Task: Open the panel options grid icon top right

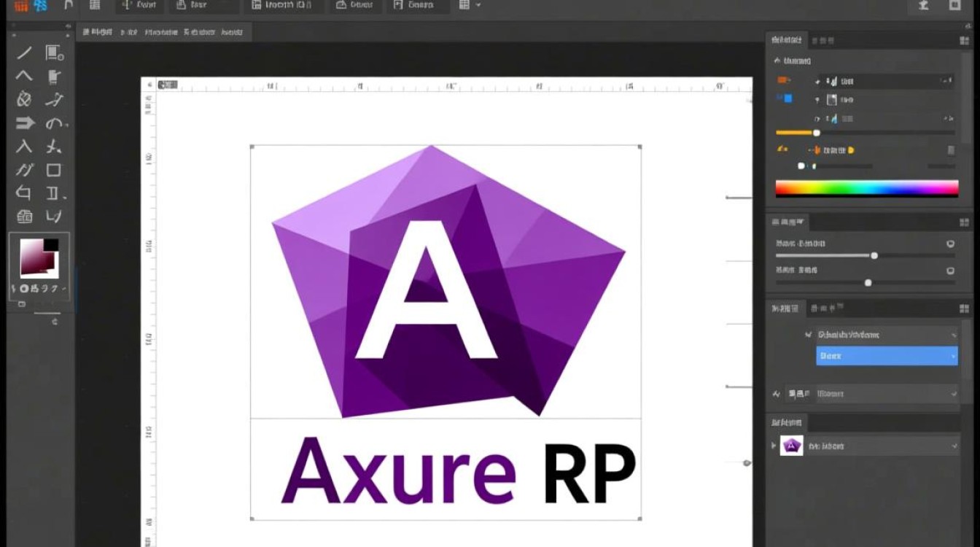Action: (x=964, y=40)
